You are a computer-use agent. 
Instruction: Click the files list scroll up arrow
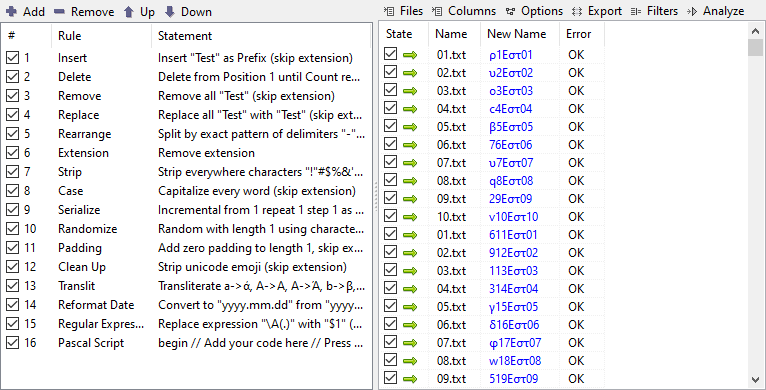tap(755, 31)
